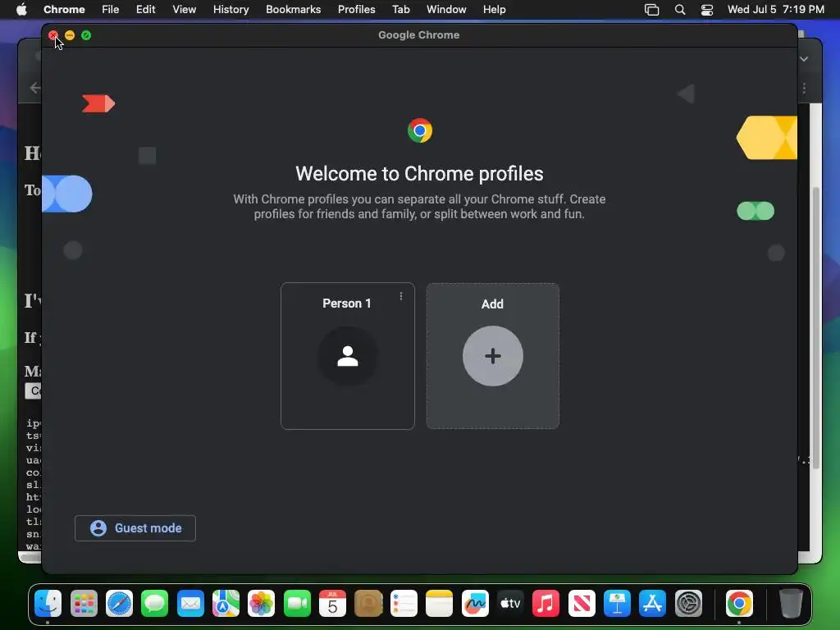Viewport: 840px width, 630px height.
Task: Click the Person 1 avatar icon
Action: pyautogui.click(x=348, y=356)
